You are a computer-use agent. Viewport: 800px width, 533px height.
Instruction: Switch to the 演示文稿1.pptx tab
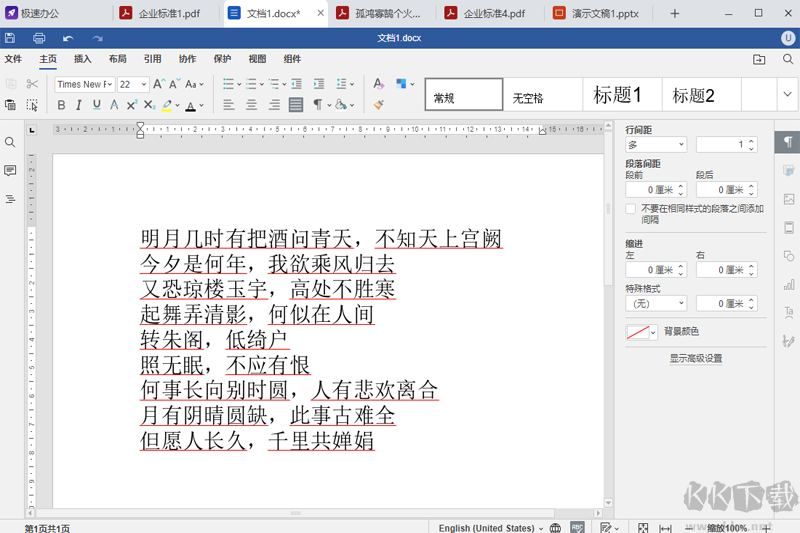tap(600, 13)
